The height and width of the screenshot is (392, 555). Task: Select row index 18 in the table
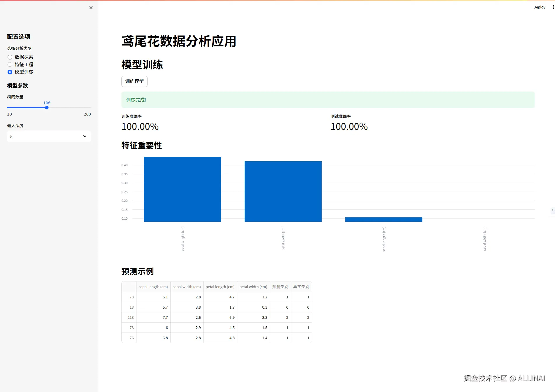(x=129, y=307)
